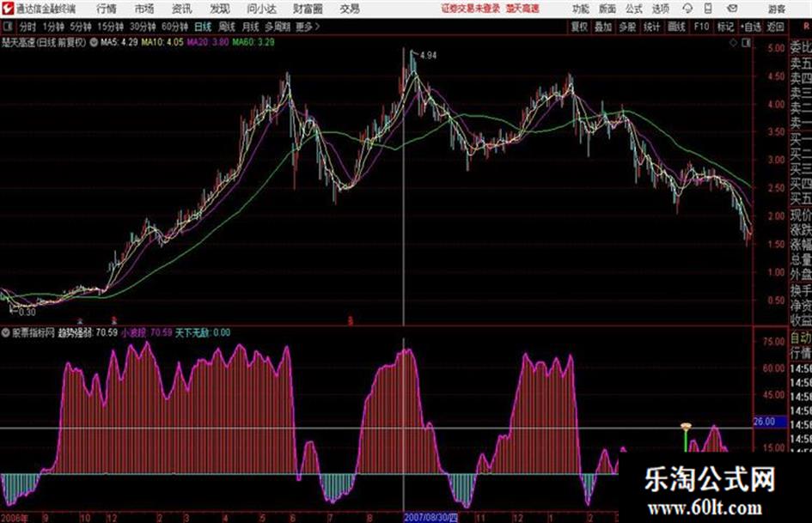Expand the 股票指标网 indicator dropdown circle
Image resolution: width=812 pixels, height=523 pixels.
pos(6,332)
